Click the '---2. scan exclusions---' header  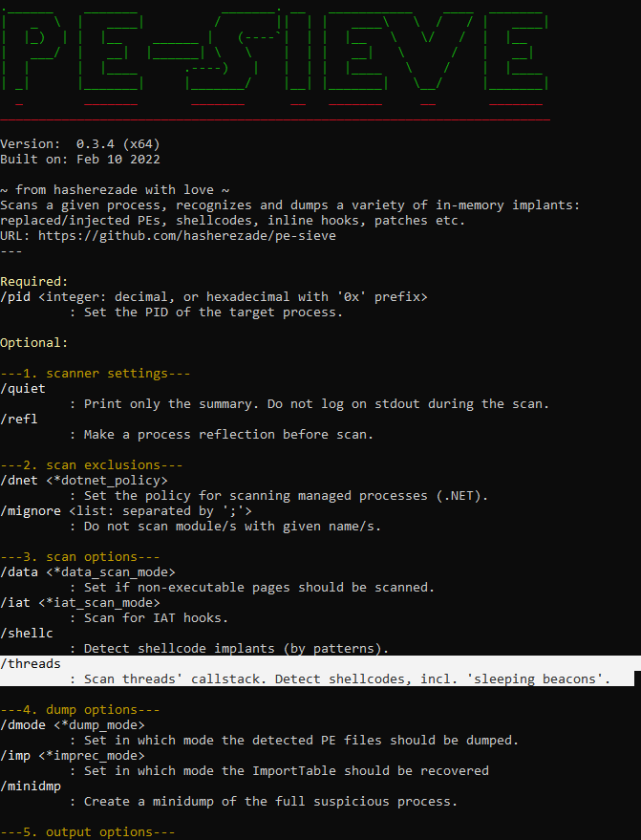coord(92,464)
